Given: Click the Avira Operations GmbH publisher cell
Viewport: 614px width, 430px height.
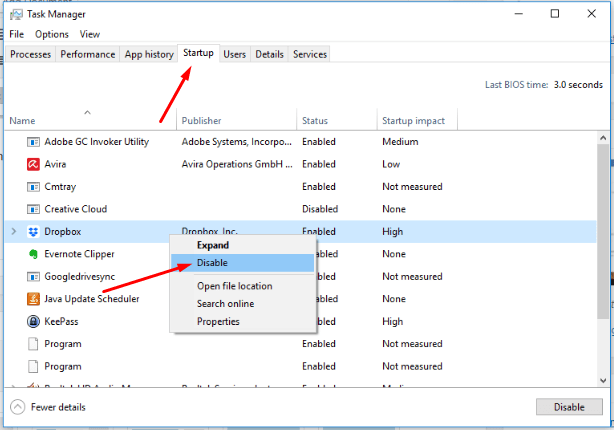Looking at the screenshot, I should (237, 164).
